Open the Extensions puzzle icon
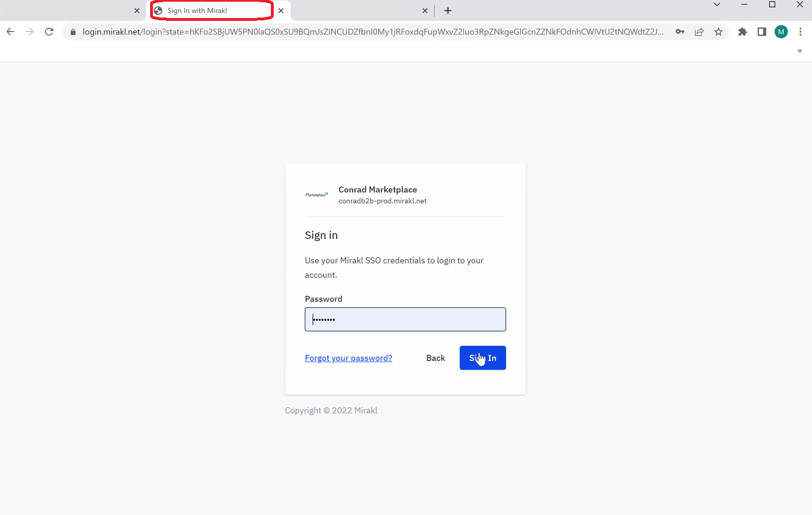 (743, 32)
